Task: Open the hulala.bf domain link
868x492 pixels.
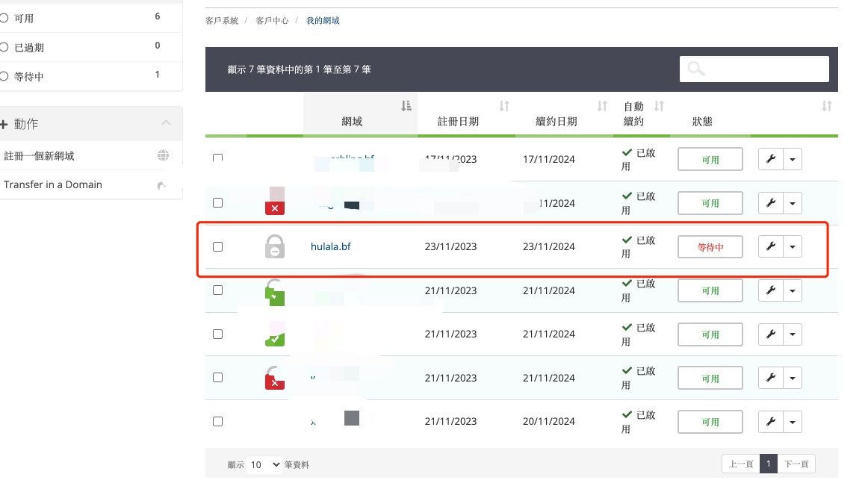Action: [330, 247]
